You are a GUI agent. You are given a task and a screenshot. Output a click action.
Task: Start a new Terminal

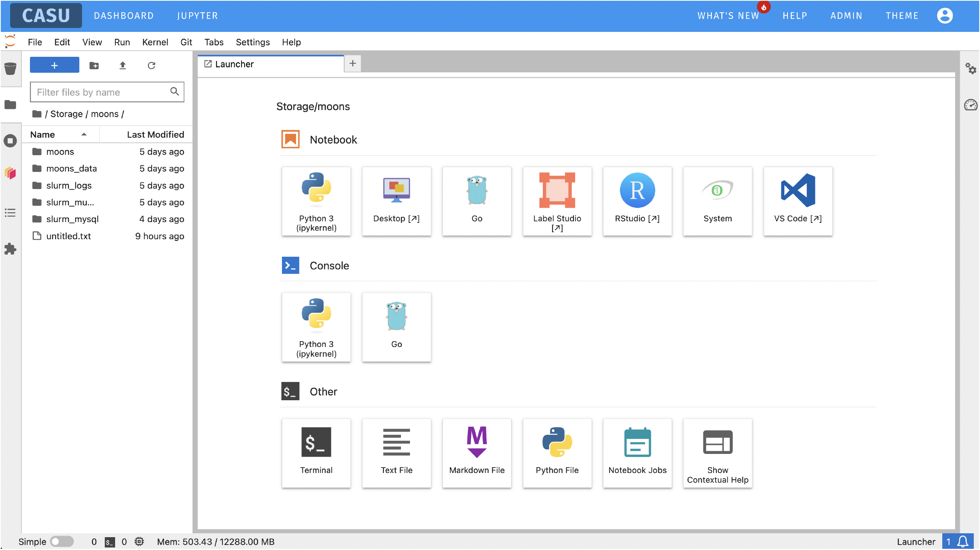(x=316, y=453)
